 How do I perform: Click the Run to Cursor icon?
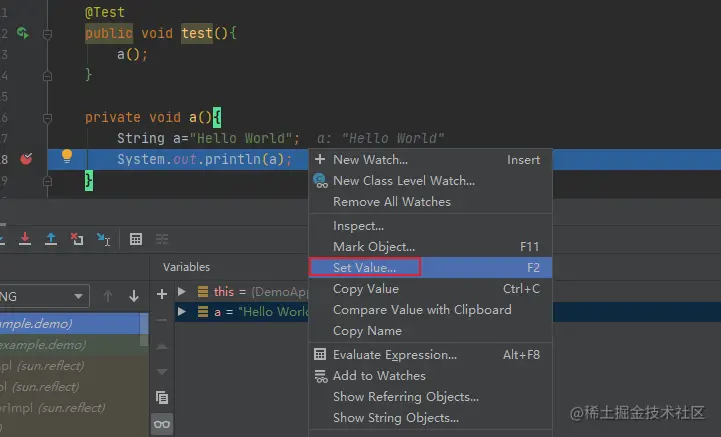(103, 239)
